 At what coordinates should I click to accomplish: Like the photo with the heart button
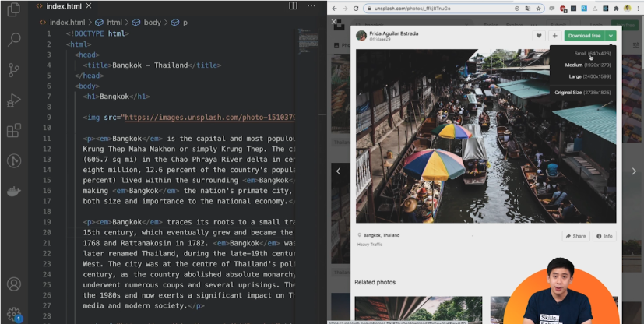(538, 36)
